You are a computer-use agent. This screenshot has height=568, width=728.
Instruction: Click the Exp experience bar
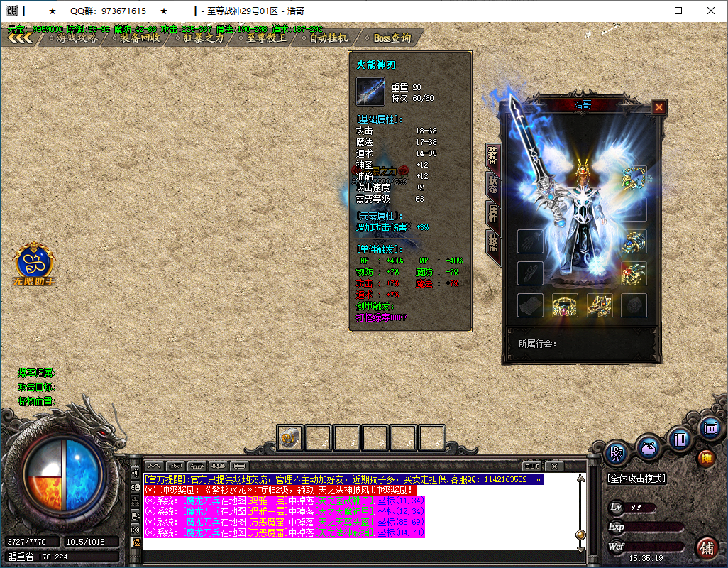click(x=646, y=527)
